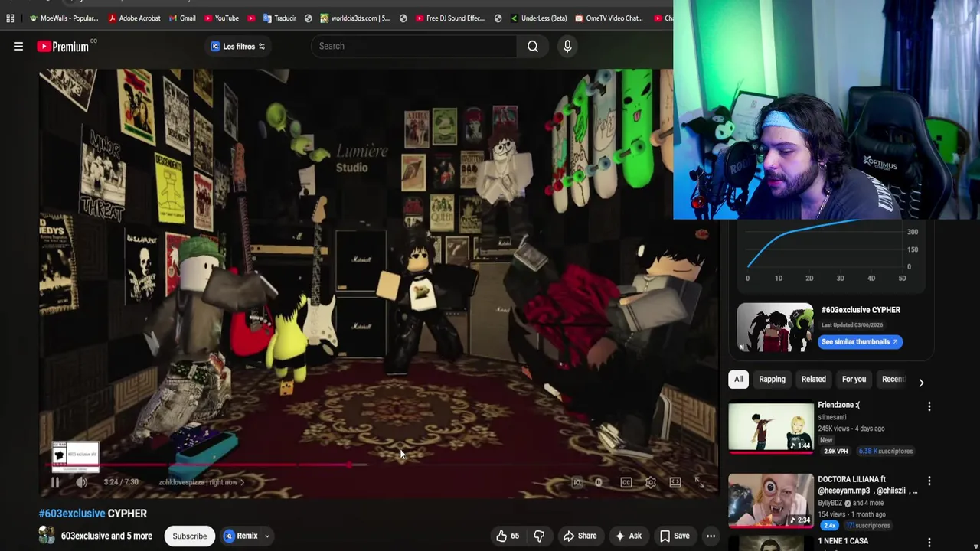
Task: Pause the playing video
Action: click(55, 482)
